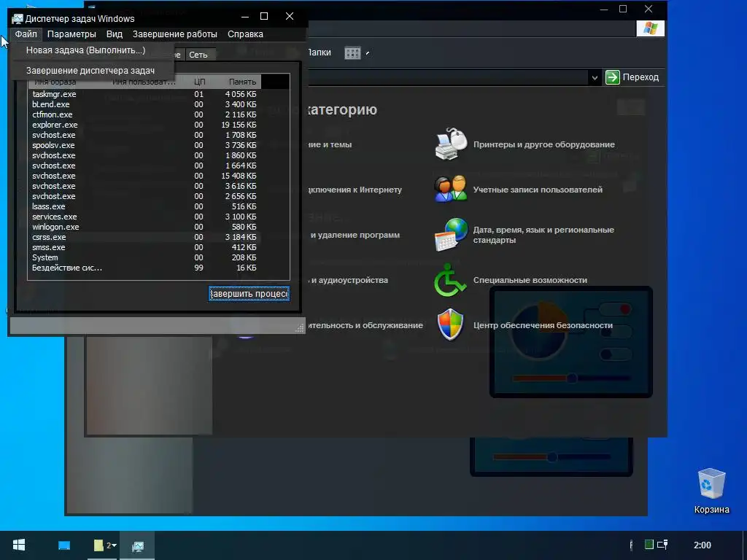Click the view mode icon in Control Panel toolbar

(x=352, y=52)
